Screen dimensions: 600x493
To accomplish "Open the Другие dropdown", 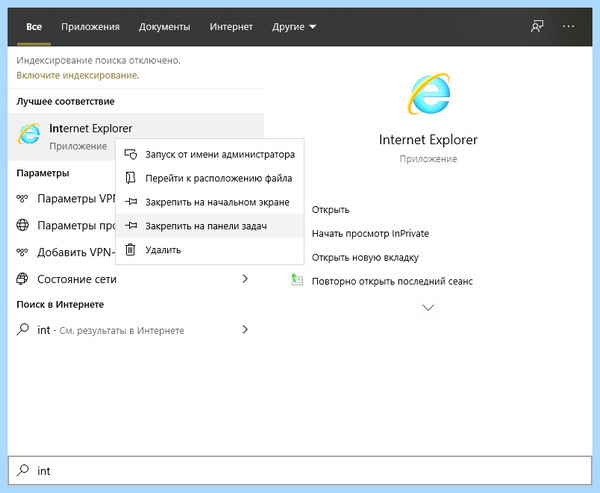I will tap(294, 26).
